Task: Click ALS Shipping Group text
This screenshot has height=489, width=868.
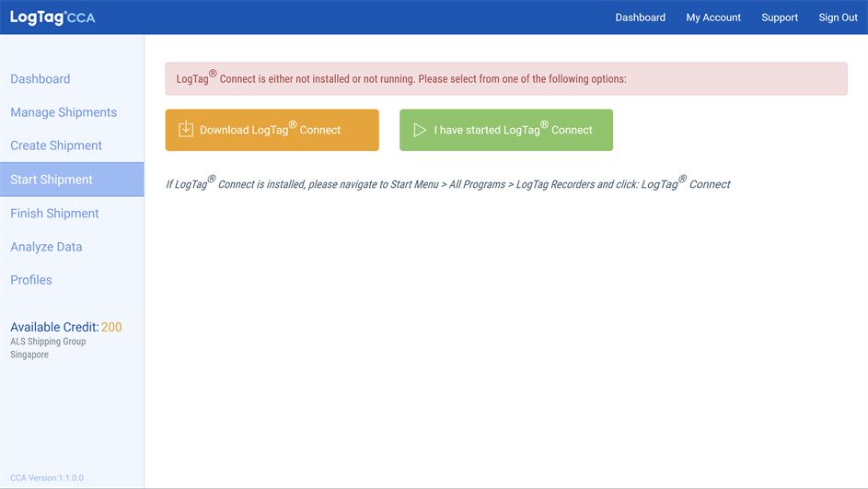Action: [48, 341]
